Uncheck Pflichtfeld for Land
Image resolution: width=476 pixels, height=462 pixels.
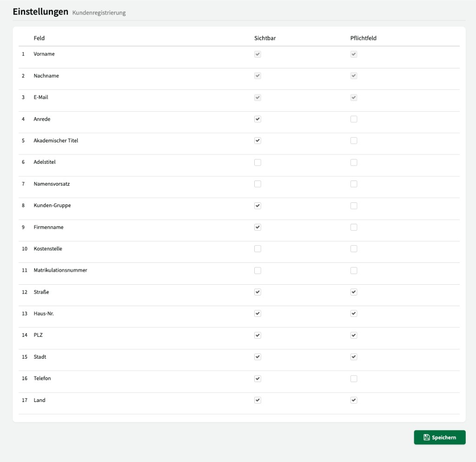354,400
